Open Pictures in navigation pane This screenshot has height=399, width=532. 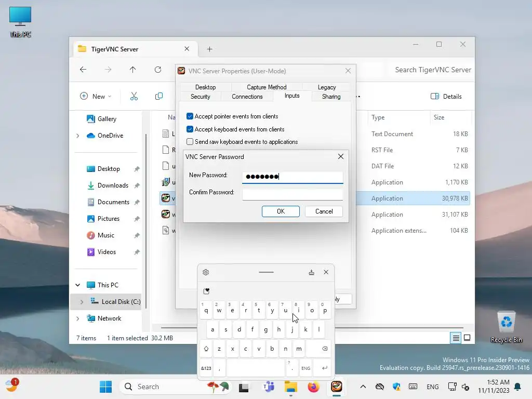point(109,219)
